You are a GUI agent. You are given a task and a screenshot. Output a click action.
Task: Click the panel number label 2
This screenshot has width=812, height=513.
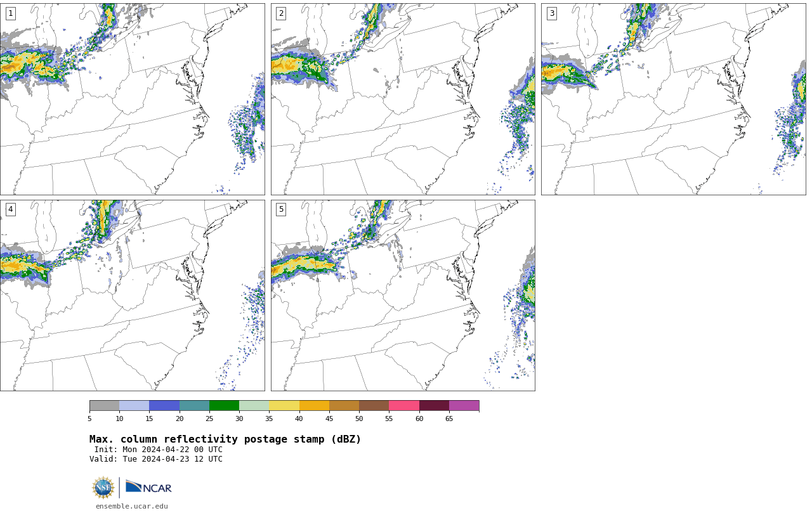[281, 13]
